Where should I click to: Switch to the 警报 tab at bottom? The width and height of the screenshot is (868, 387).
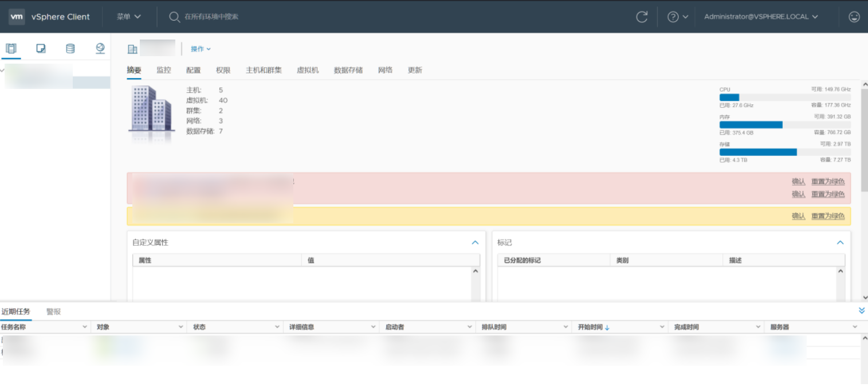tap(54, 312)
